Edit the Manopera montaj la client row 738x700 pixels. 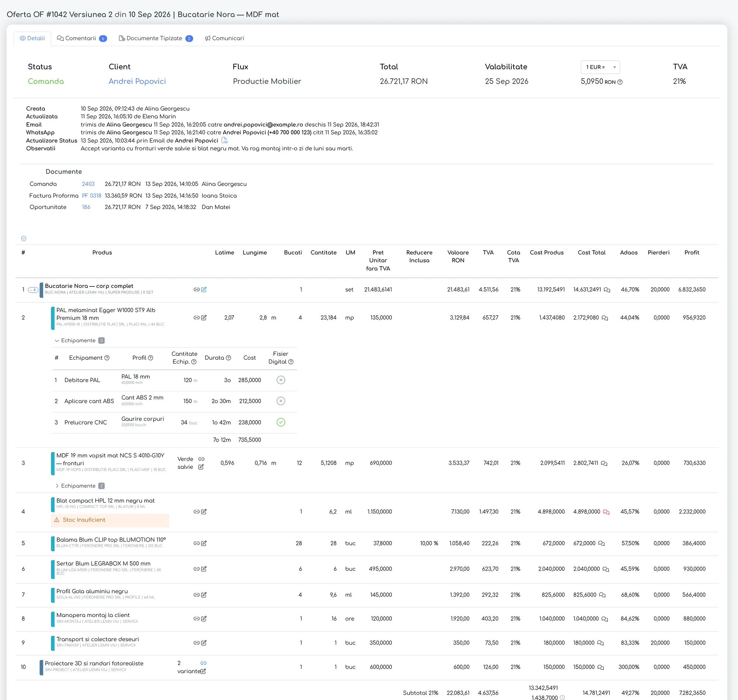point(204,619)
